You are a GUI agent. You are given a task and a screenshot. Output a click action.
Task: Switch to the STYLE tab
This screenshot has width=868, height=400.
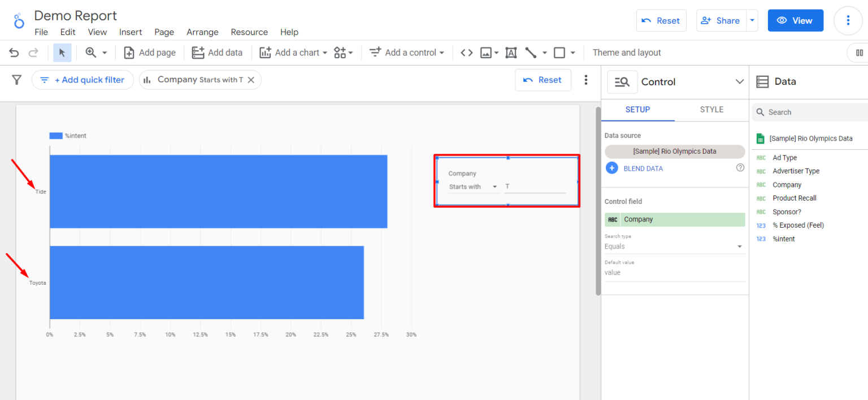point(711,110)
